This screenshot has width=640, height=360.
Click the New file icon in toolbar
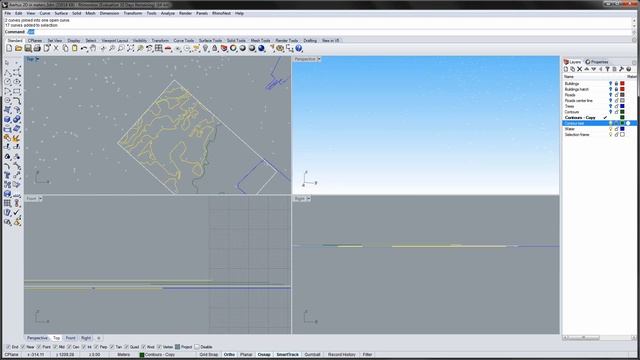point(9,48)
